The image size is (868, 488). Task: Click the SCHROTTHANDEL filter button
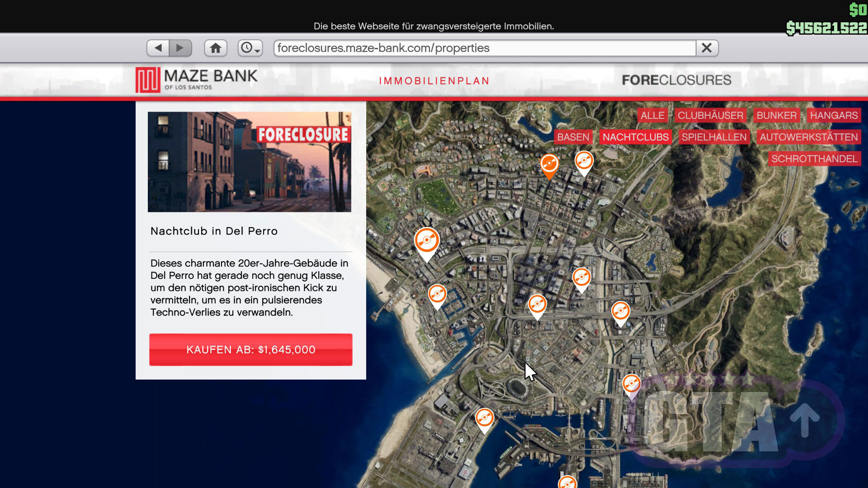pyautogui.click(x=814, y=159)
